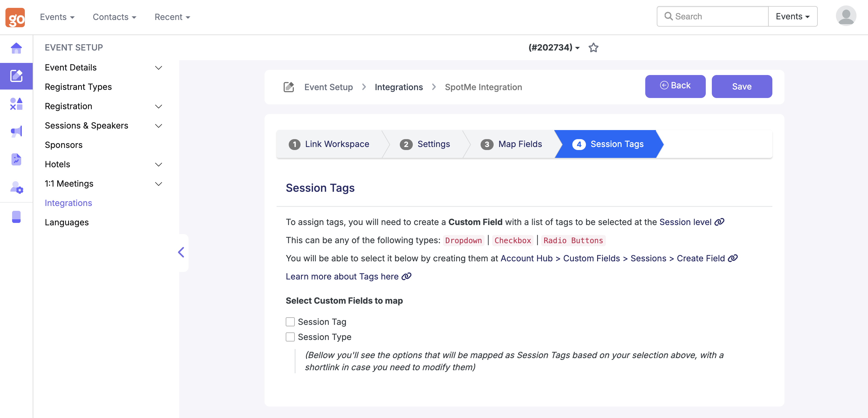
Task: Click the Dropdown type tag
Action: click(464, 240)
